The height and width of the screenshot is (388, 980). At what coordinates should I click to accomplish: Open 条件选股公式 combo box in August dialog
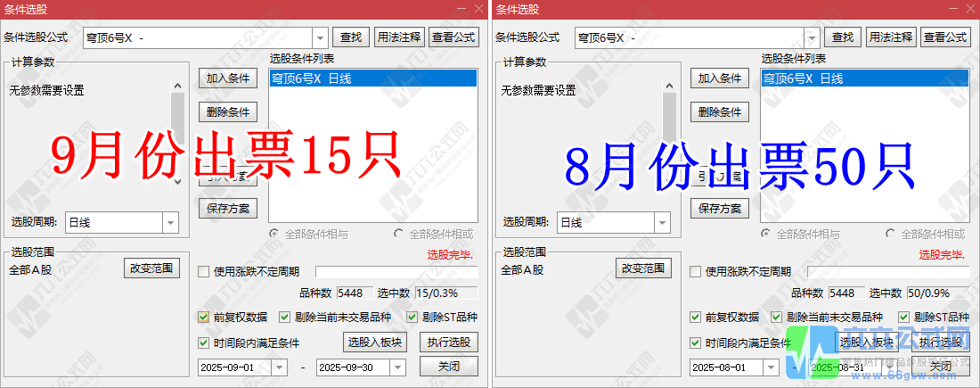(x=812, y=37)
